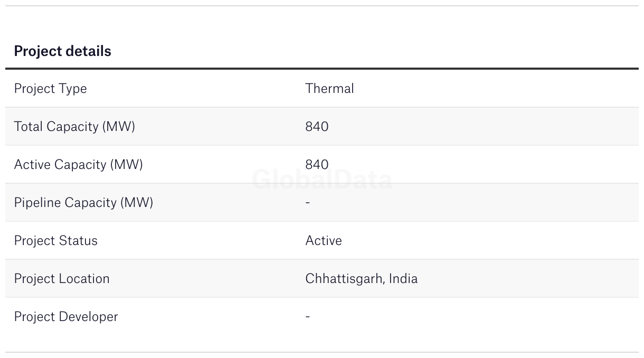Click the (MW) unit after Total Capacity

(x=119, y=127)
